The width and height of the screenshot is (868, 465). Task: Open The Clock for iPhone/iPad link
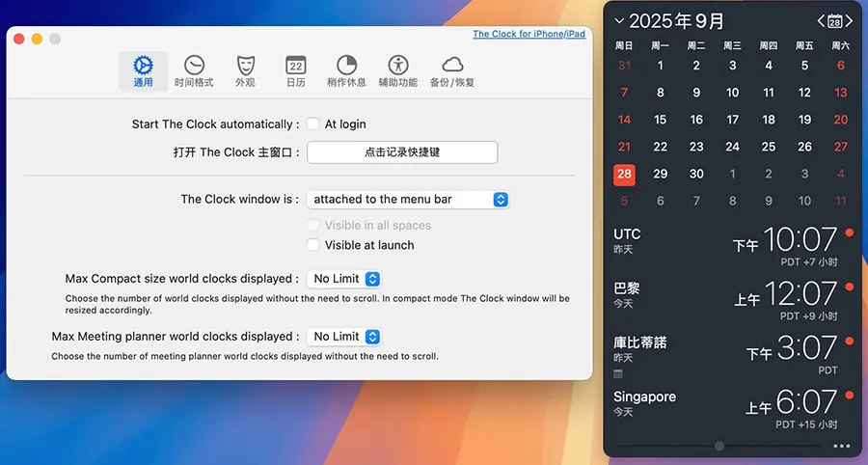[529, 35]
